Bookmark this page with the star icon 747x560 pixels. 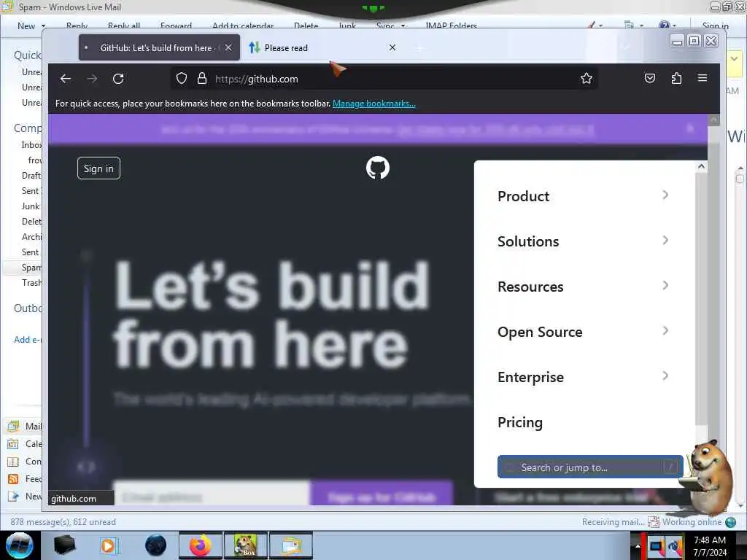coord(587,78)
